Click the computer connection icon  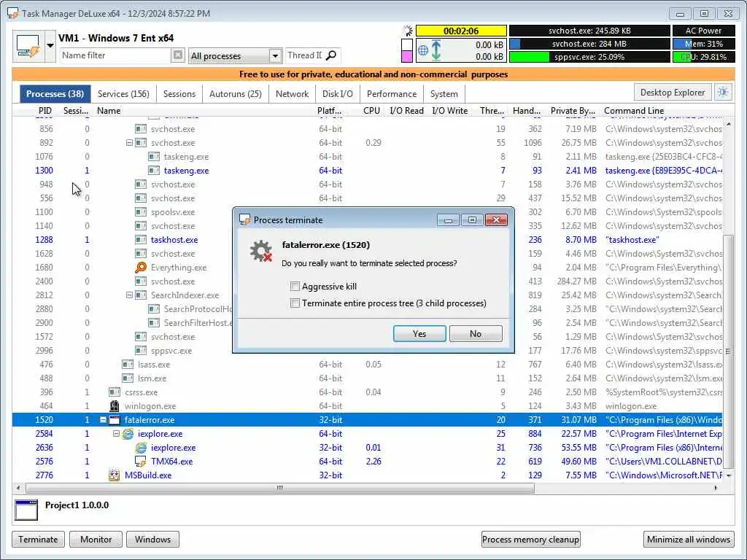click(x=28, y=46)
